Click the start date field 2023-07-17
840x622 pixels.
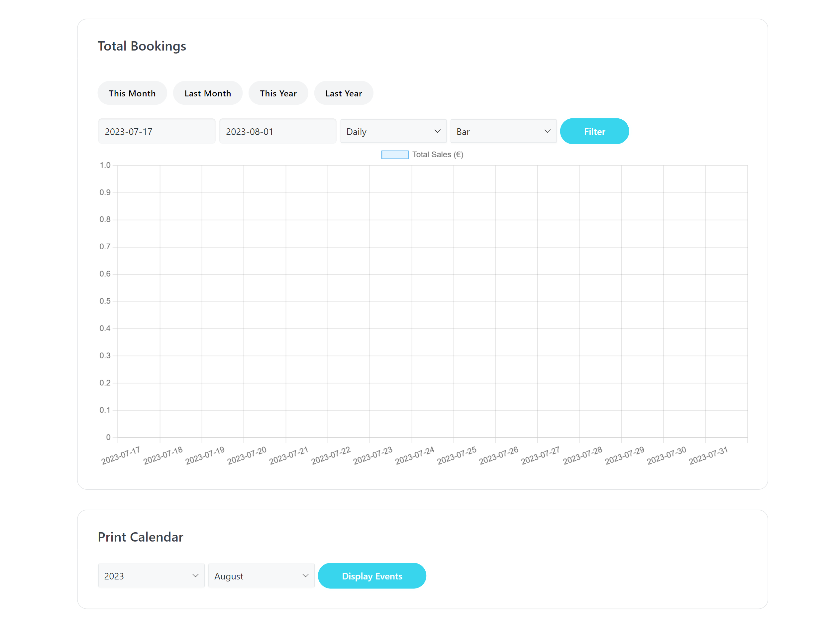[157, 131]
